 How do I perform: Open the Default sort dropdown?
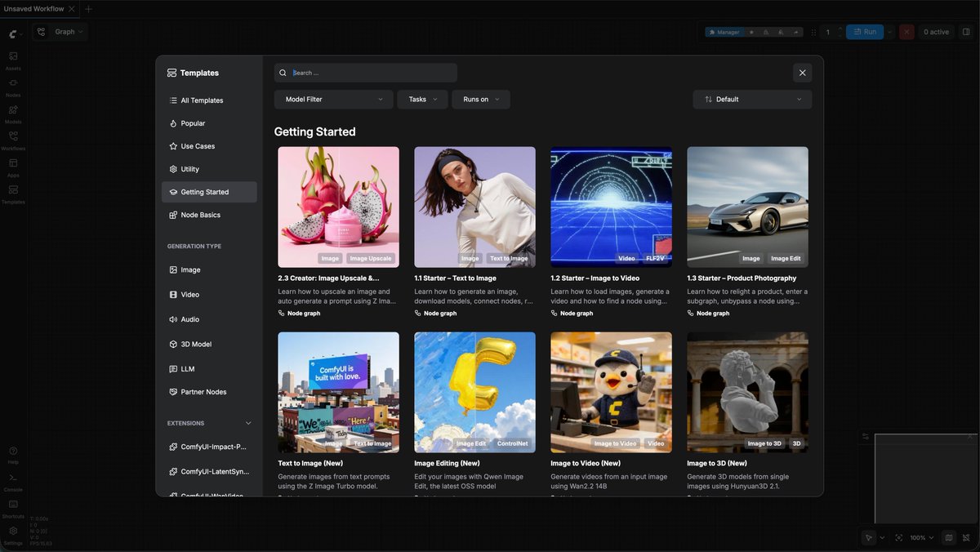pos(752,100)
